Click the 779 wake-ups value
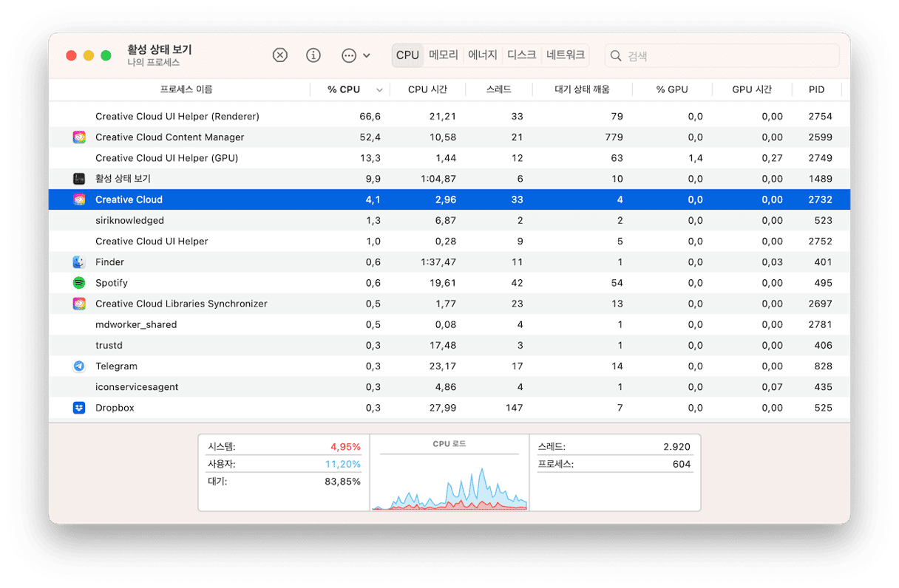 coord(614,137)
